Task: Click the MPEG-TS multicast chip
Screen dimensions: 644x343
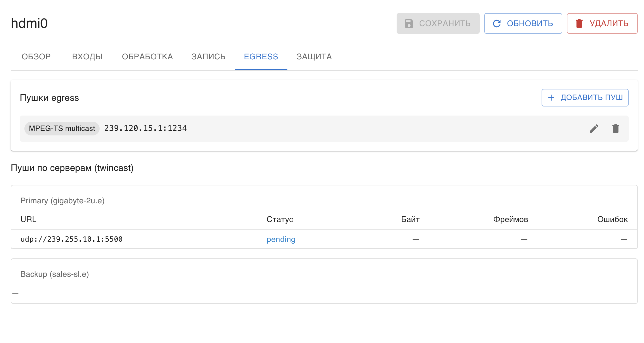Action: pos(62,129)
